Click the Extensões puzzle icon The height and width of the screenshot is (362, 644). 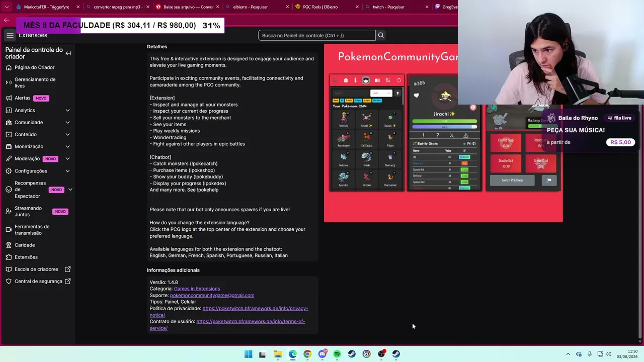point(9,257)
